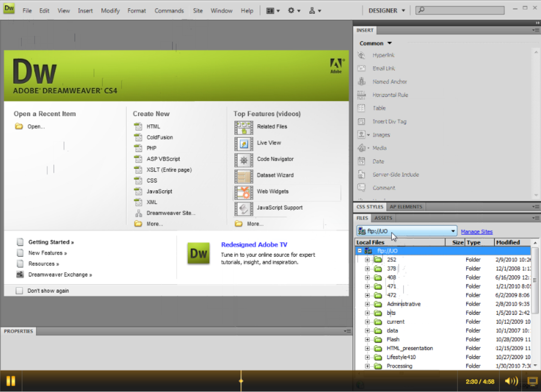Click the More folder under Create New

click(x=138, y=224)
